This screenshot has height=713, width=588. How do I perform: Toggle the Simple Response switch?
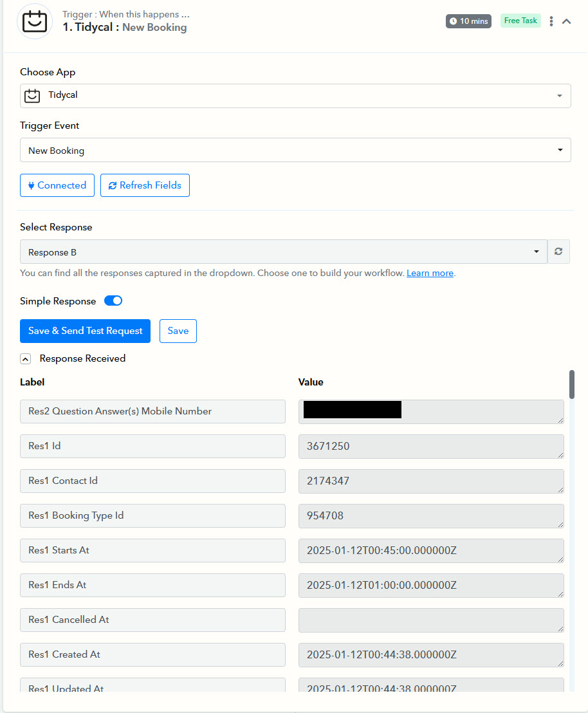[113, 301]
